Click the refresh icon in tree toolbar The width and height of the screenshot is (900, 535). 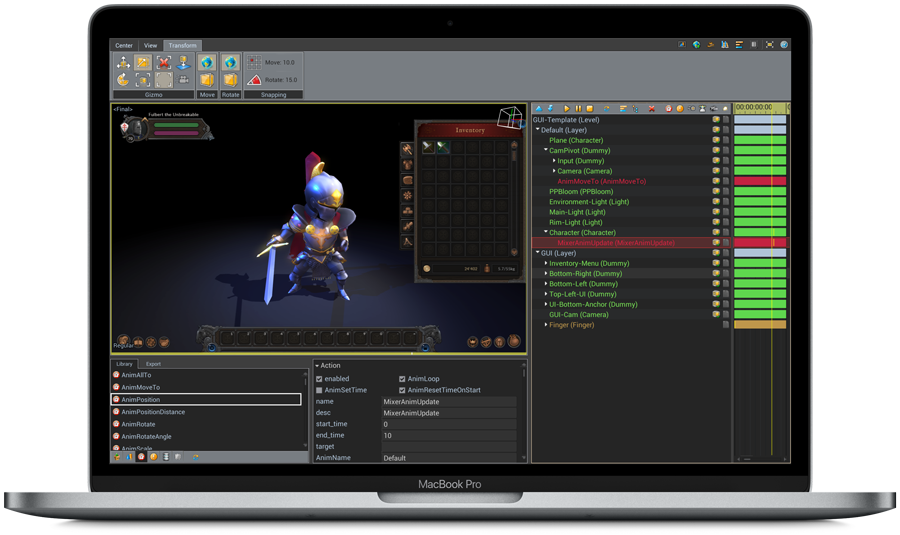point(607,108)
